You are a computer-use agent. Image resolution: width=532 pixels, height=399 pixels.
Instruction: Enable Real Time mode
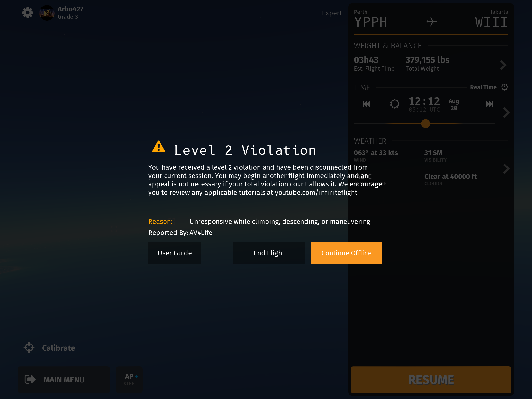pyautogui.click(x=483, y=87)
